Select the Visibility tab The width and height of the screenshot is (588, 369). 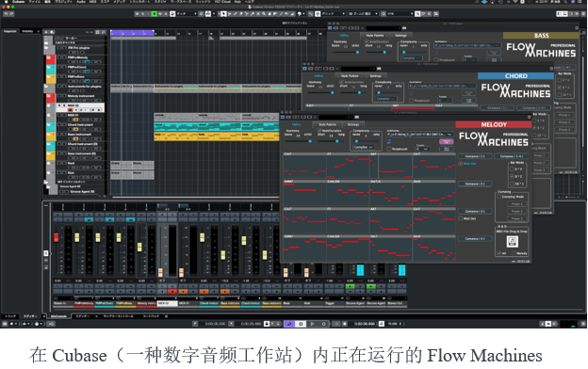27,31
